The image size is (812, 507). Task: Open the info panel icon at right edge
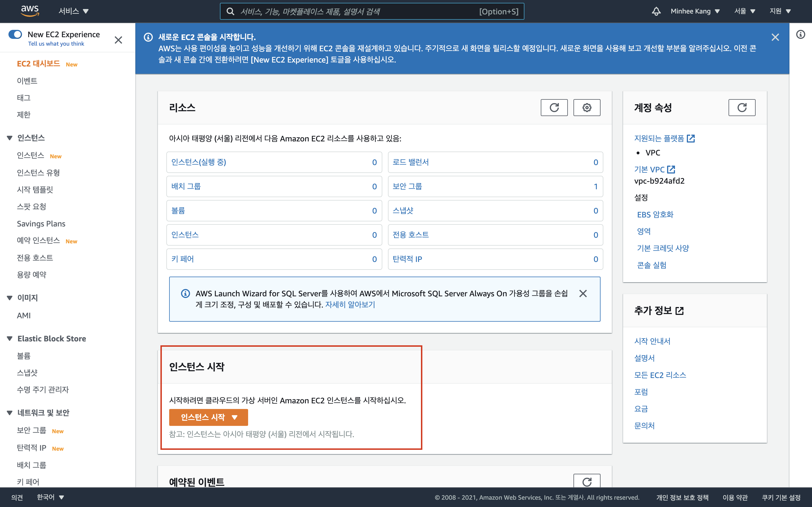click(801, 35)
